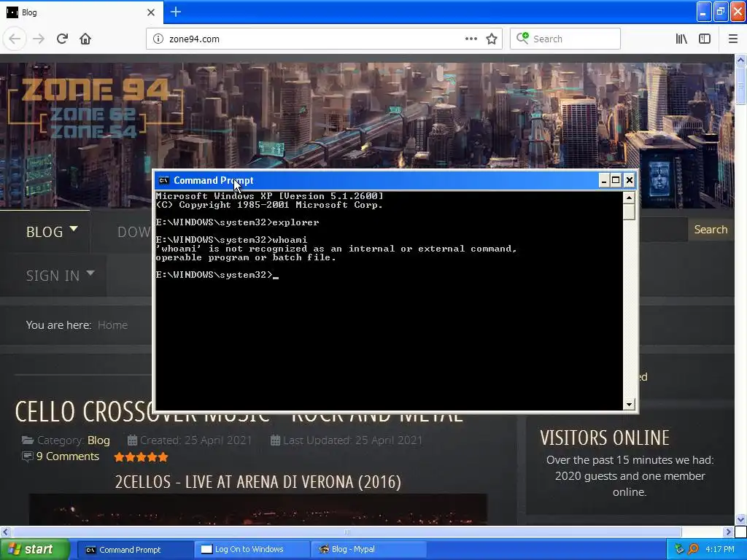Minimize the browser window

pyautogui.click(x=704, y=12)
